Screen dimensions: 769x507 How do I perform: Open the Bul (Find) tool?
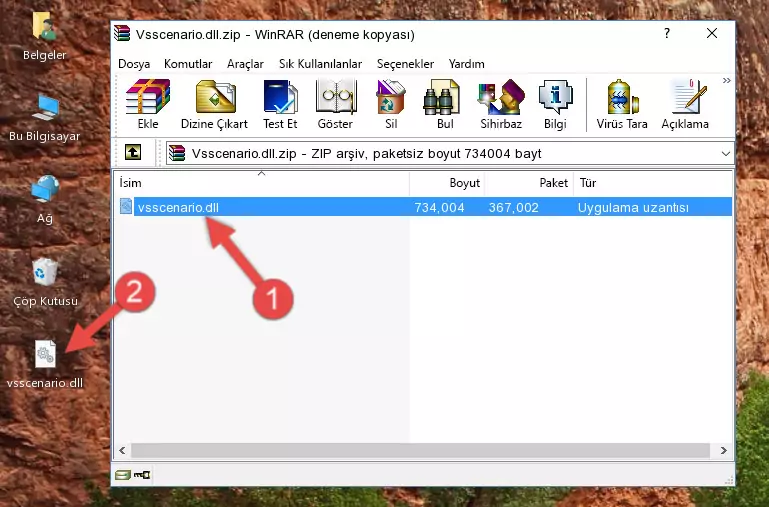[445, 104]
